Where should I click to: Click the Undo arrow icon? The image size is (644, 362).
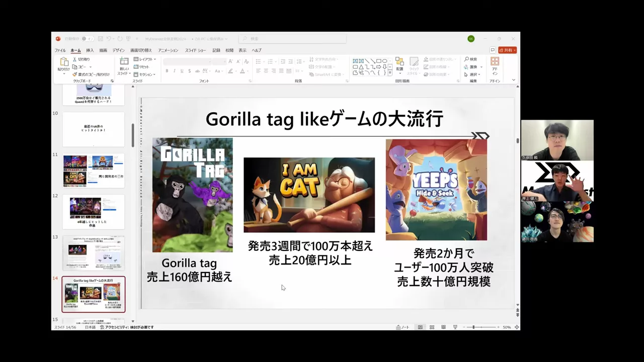click(108, 39)
